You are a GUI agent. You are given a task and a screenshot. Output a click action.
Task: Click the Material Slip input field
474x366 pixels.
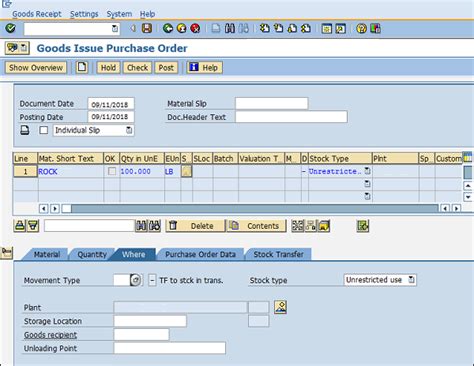point(271,104)
